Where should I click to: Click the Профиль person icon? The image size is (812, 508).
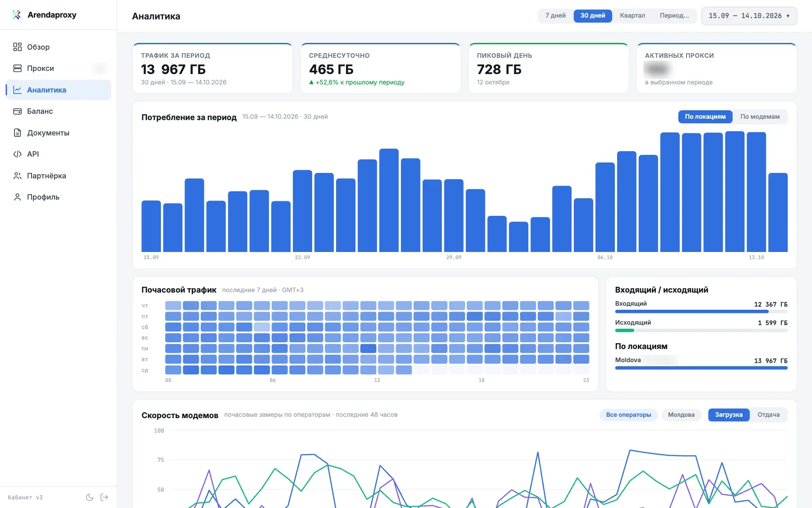(18, 197)
